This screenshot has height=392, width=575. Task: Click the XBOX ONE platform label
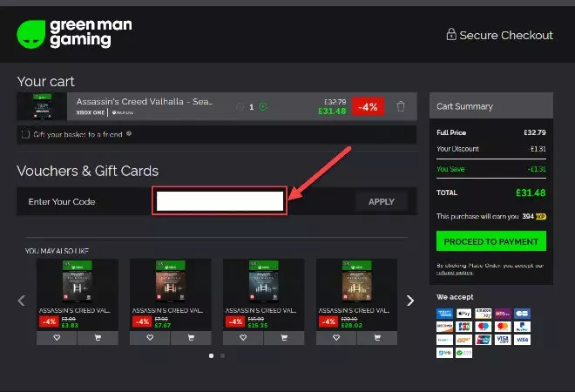click(91, 112)
